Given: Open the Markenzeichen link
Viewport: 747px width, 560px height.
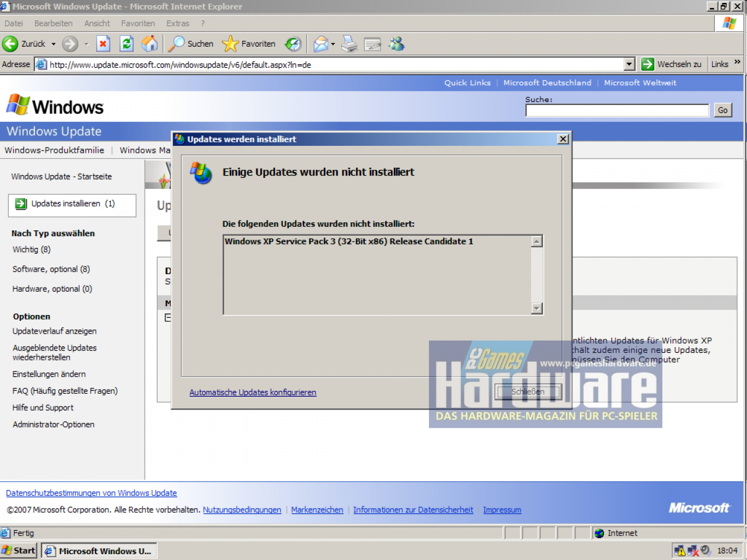Looking at the screenshot, I should click(317, 510).
